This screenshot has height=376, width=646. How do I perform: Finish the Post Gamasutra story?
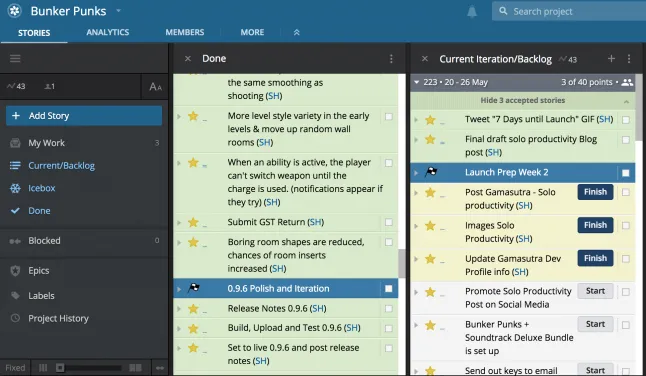click(x=595, y=192)
